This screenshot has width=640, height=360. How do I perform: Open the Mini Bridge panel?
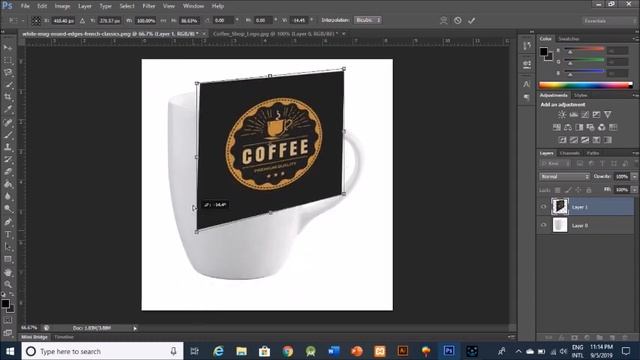pyautogui.click(x=34, y=337)
